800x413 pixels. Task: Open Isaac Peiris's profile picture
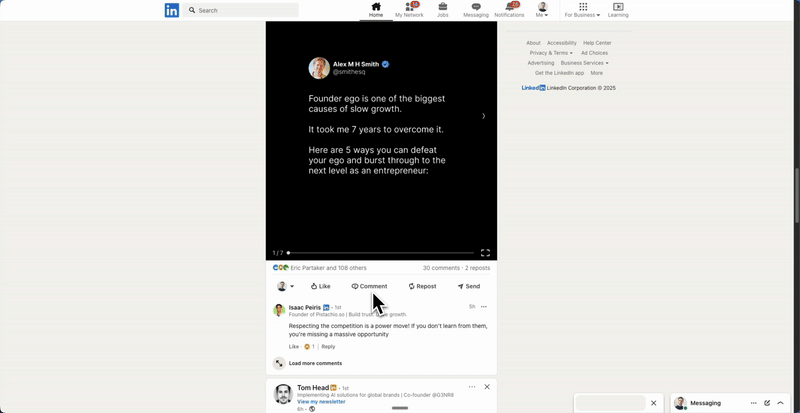(279, 310)
